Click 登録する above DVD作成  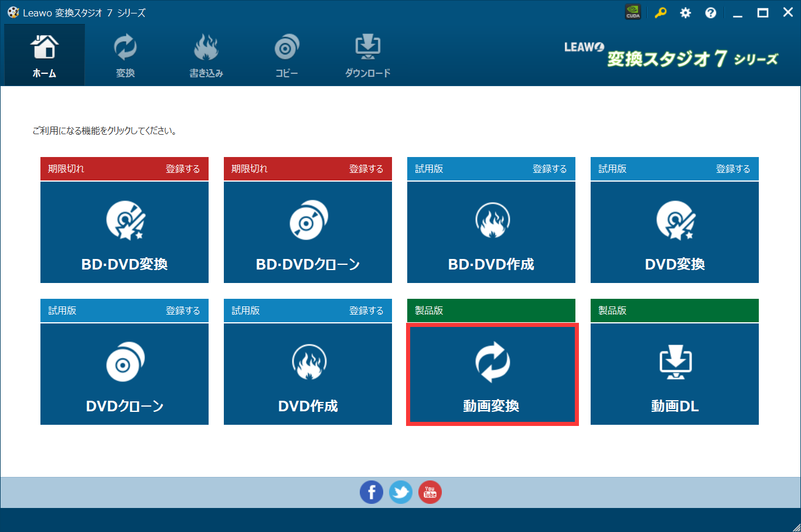point(366,311)
